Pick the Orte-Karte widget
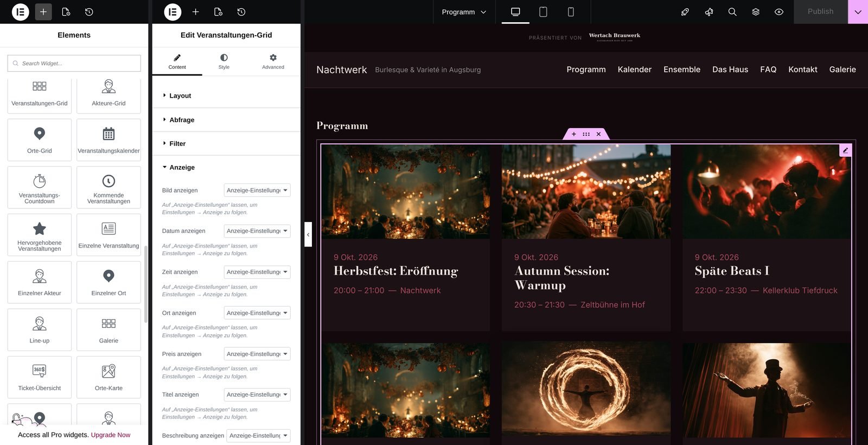This screenshot has width=868, height=445. tap(108, 377)
